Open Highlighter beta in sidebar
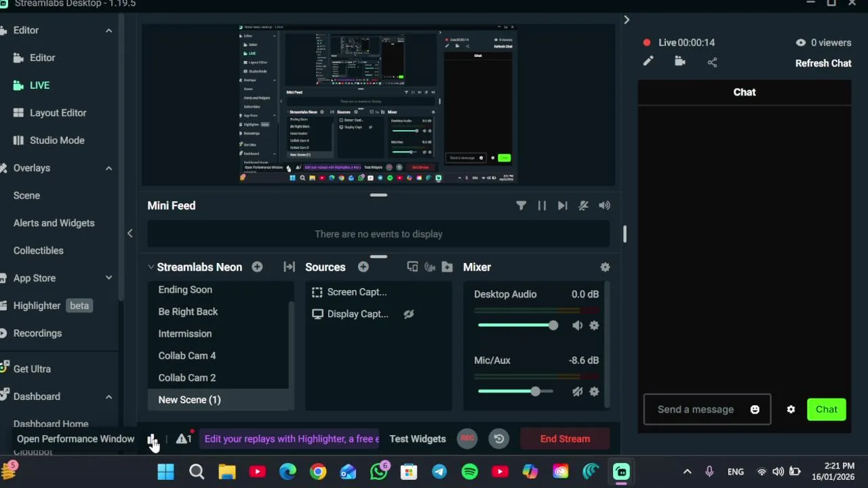Screen dimensions: 868x488 coord(46,306)
